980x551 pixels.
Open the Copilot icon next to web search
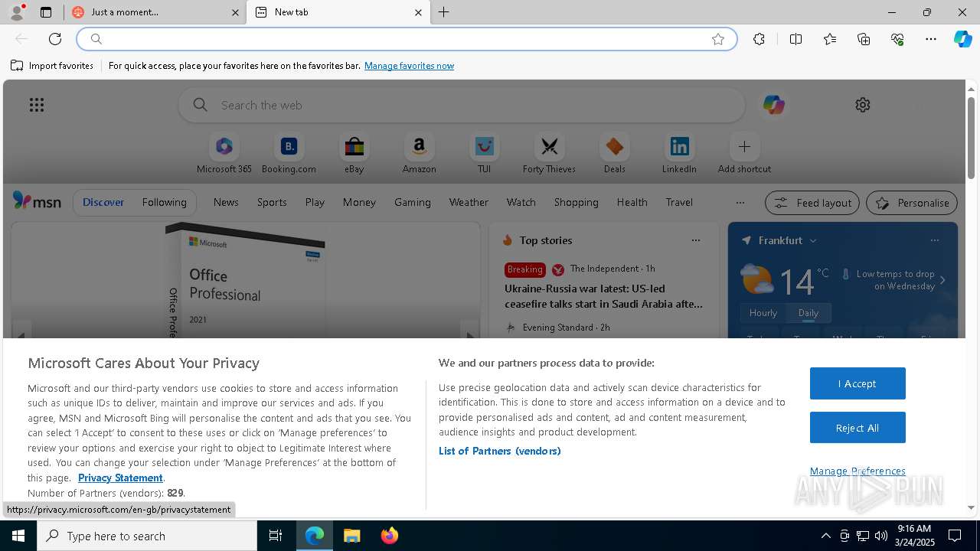click(773, 105)
